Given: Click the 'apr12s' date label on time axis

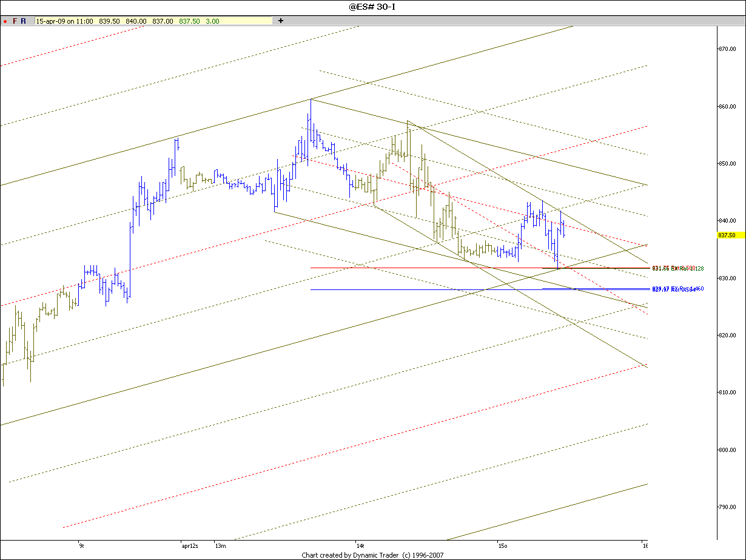Looking at the screenshot, I should coord(190,545).
